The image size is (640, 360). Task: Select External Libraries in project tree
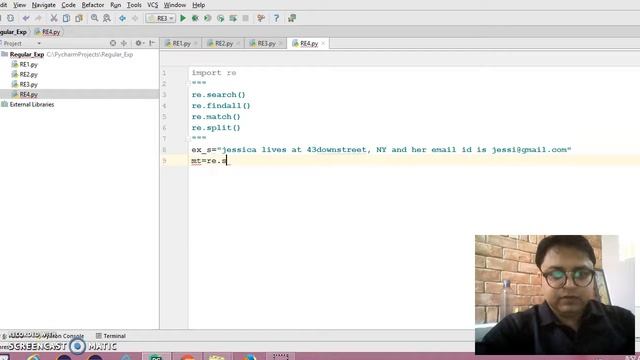[32, 104]
